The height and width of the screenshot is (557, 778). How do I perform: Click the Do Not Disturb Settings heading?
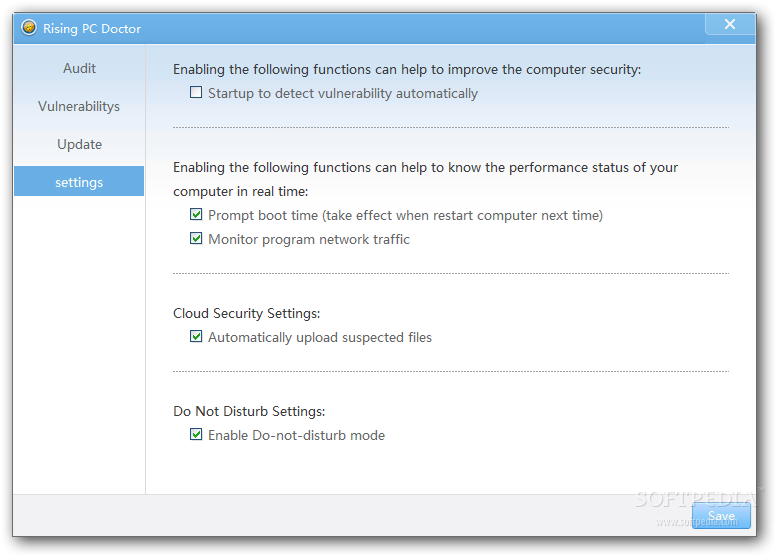tap(249, 411)
